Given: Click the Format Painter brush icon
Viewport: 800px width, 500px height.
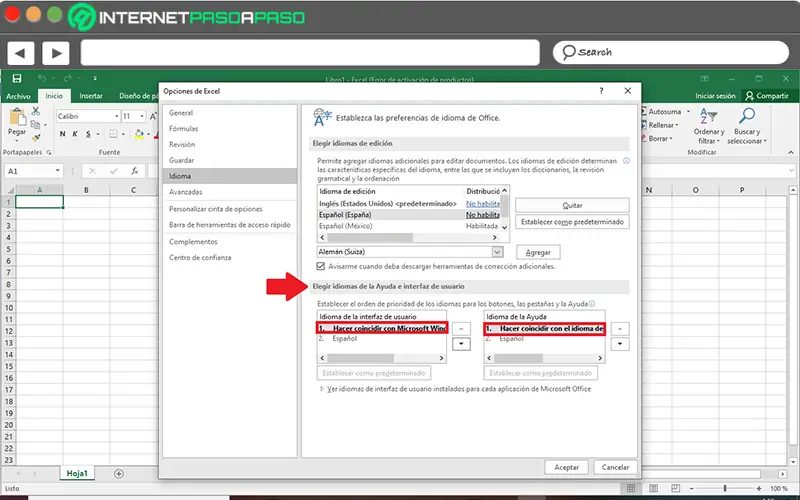Looking at the screenshot, I should (x=36, y=138).
